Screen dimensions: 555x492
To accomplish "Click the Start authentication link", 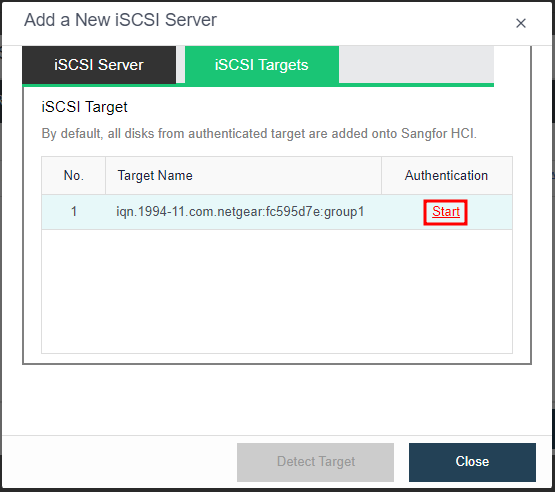I will (446, 212).
